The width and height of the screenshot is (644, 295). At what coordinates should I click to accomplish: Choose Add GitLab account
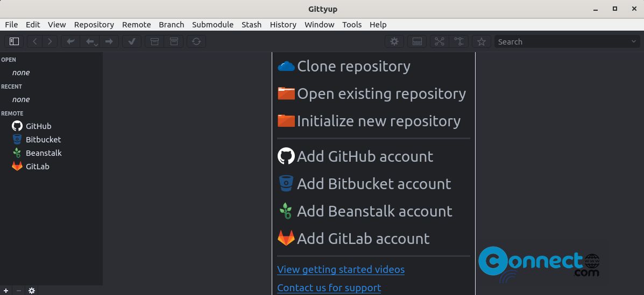[x=353, y=239]
